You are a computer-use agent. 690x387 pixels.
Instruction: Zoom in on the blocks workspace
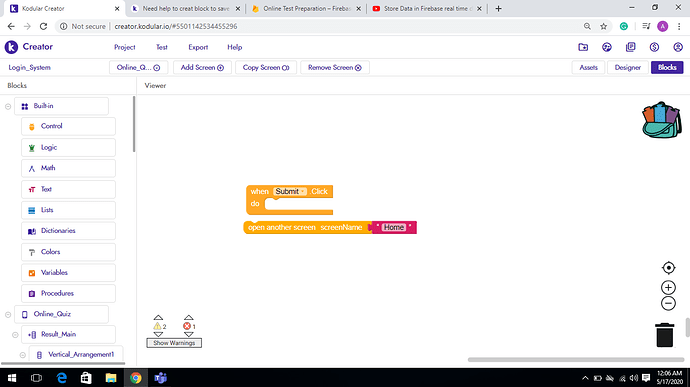[x=668, y=287]
